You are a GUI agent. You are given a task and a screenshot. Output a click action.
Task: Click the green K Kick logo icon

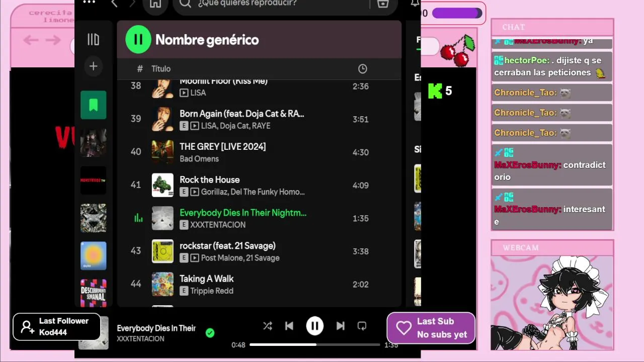click(x=435, y=91)
